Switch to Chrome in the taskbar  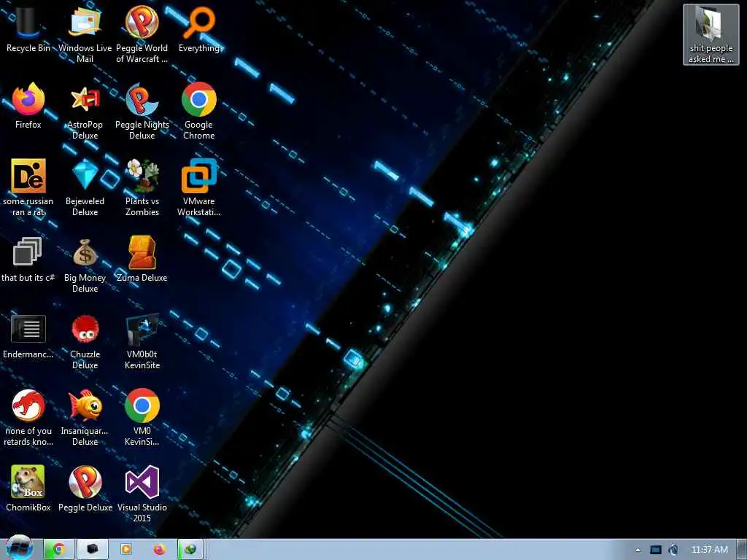tap(59, 550)
